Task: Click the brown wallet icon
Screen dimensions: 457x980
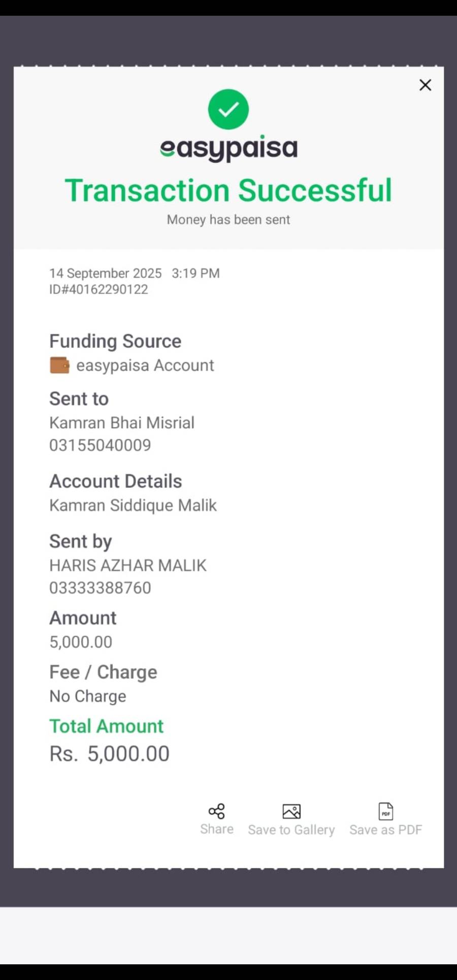Action: (60, 365)
